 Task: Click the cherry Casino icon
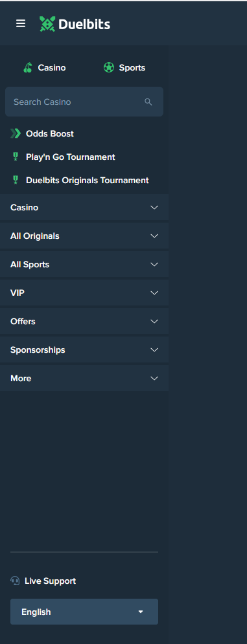click(x=28, y=68)
